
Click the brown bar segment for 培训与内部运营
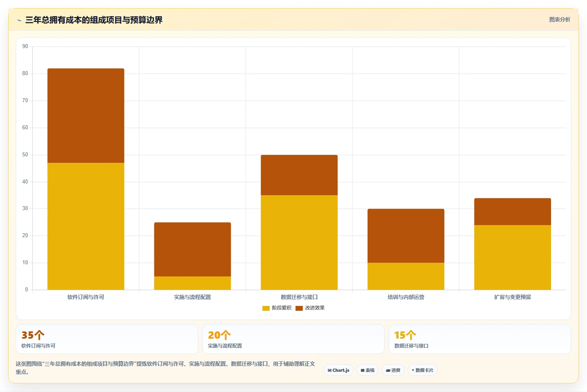[x=406, y=236]
